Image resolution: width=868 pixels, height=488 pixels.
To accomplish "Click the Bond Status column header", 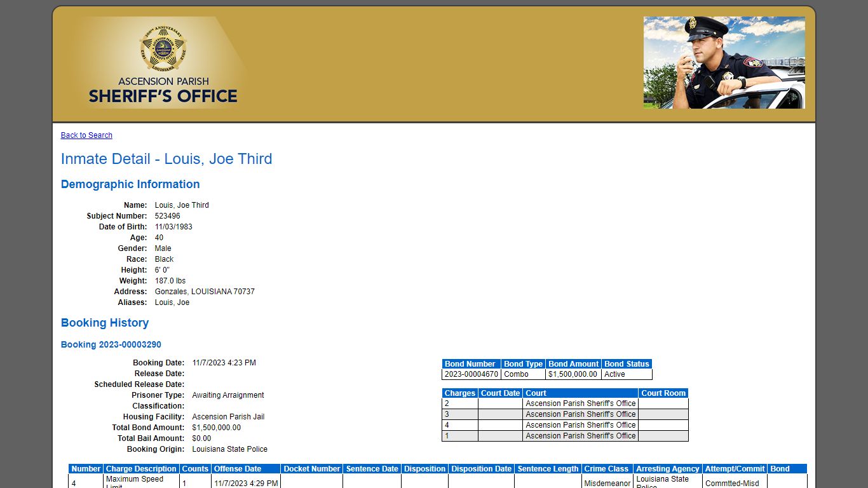I will 627,364.
